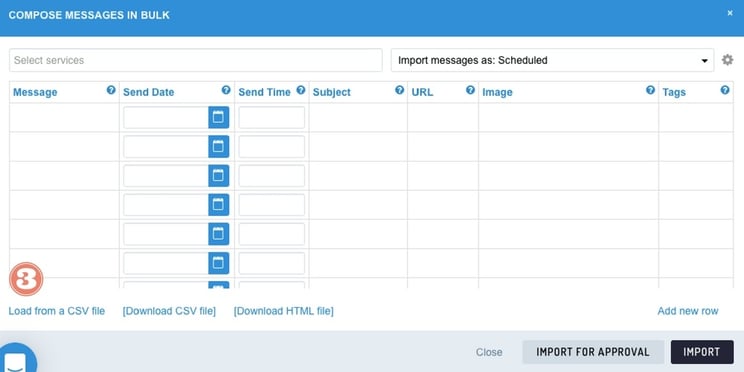Open the calendar picker in the third row
The image size is (744, 372).
pos(218,176)
